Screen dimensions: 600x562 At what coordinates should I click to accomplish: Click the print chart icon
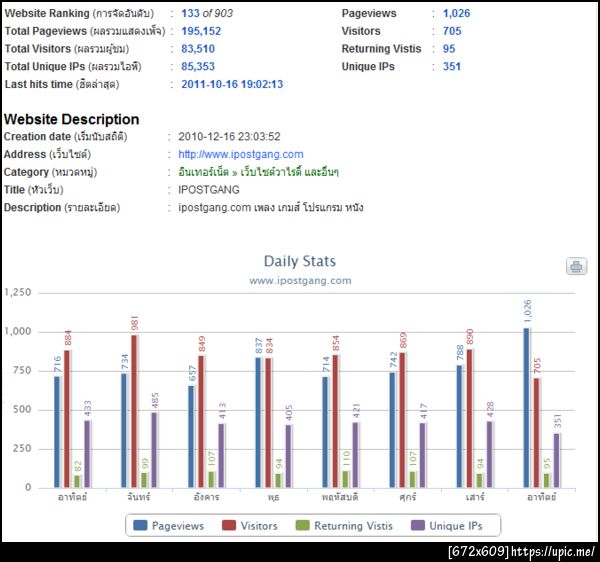(x=576, y=266)
